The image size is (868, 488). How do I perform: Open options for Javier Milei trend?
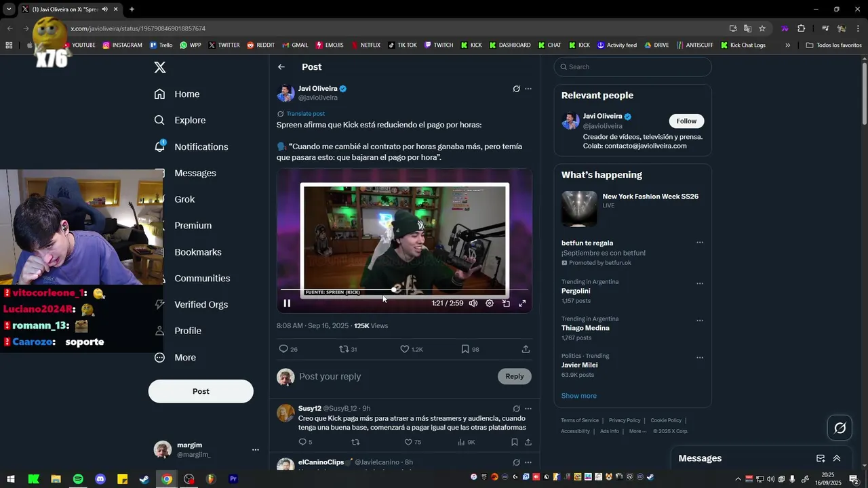(x=700, y=358)
